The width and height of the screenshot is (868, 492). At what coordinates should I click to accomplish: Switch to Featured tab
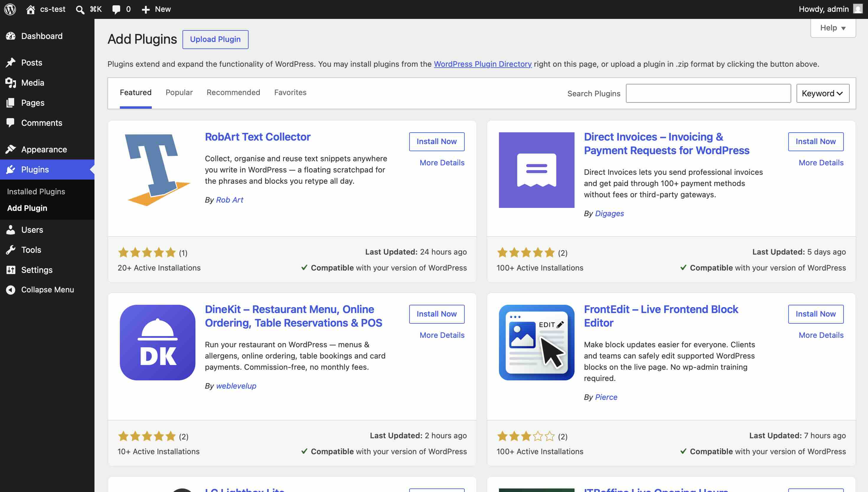(136, 93)
